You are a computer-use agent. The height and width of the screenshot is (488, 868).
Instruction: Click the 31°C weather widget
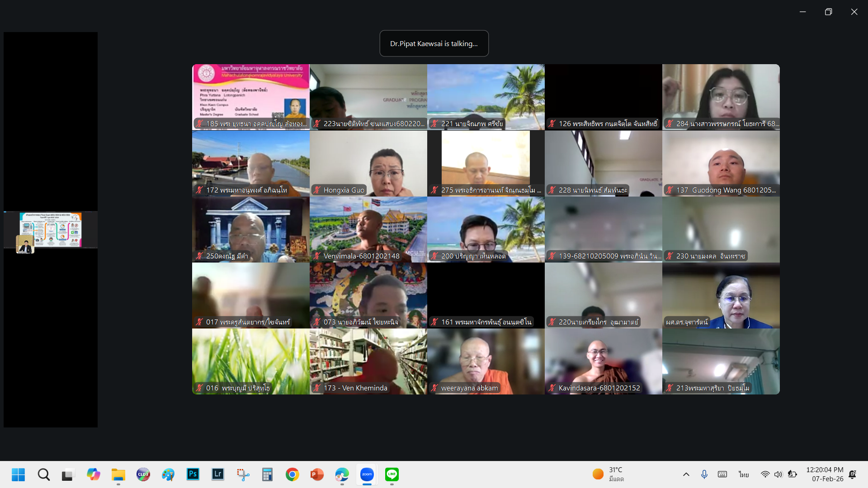coord(609,474)
